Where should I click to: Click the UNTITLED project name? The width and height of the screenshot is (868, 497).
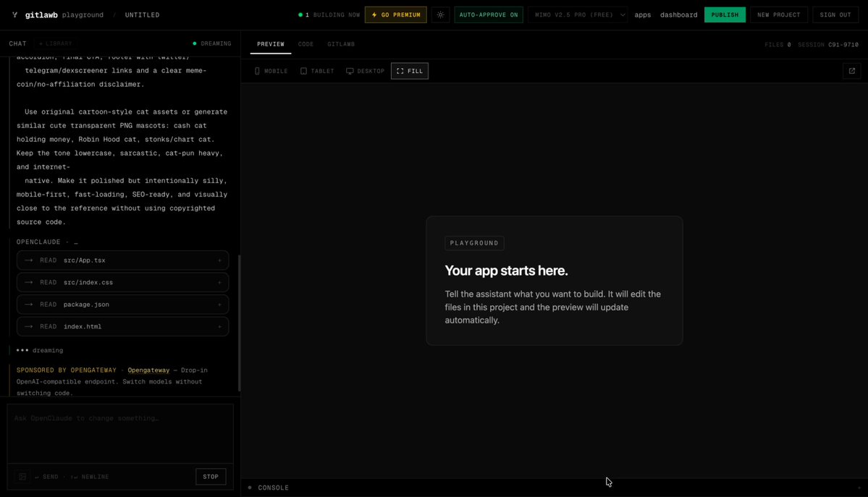[x=143, y=15]
